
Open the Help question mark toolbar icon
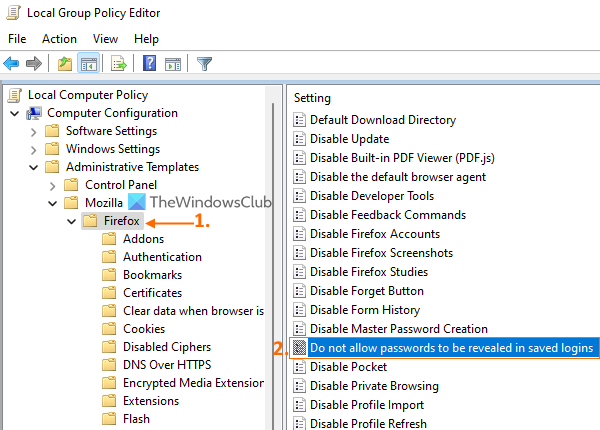149,63
